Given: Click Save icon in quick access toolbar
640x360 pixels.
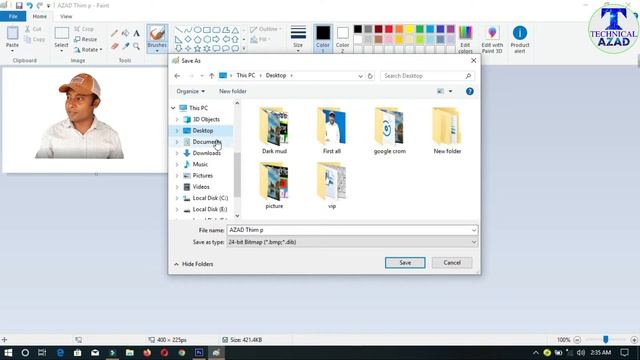Looking at the screenshot, I should coord(19,5).
